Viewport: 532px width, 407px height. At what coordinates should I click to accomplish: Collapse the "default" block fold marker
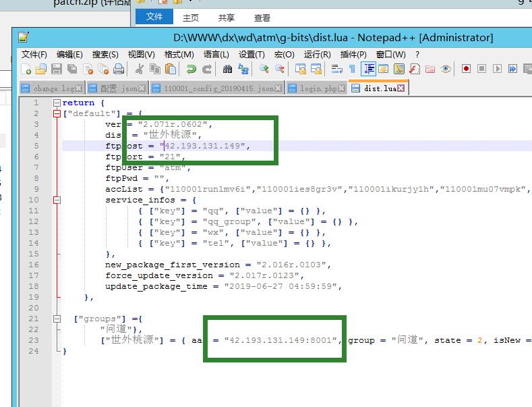point(57,114)
